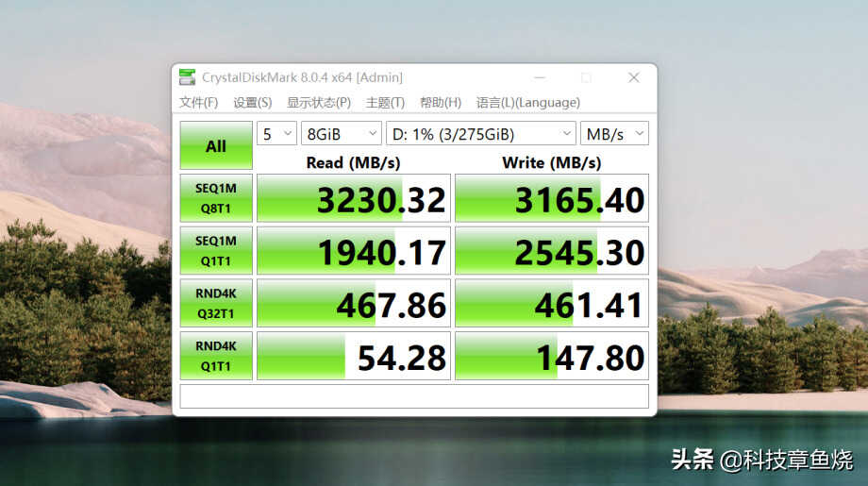This screenshot has height=486, width=868.
Task: Run all benchmarks with the All button
Action: (x=216, y=145)
